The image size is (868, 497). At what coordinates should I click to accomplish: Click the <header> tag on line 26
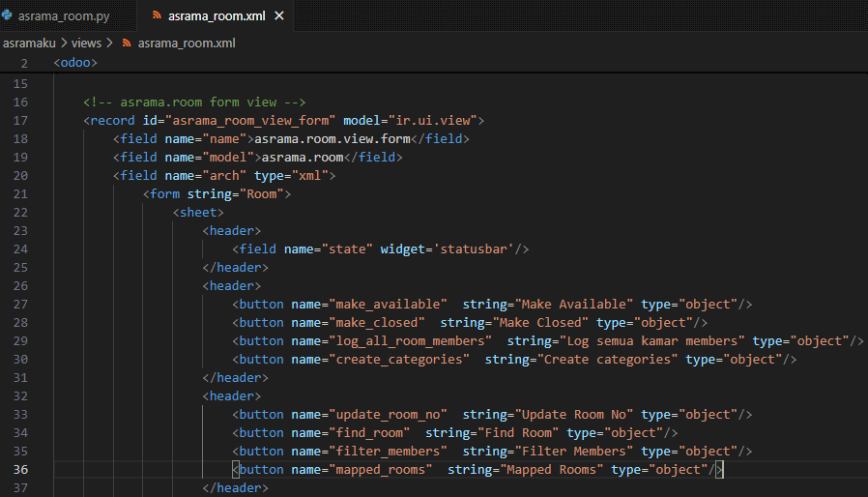231,286
